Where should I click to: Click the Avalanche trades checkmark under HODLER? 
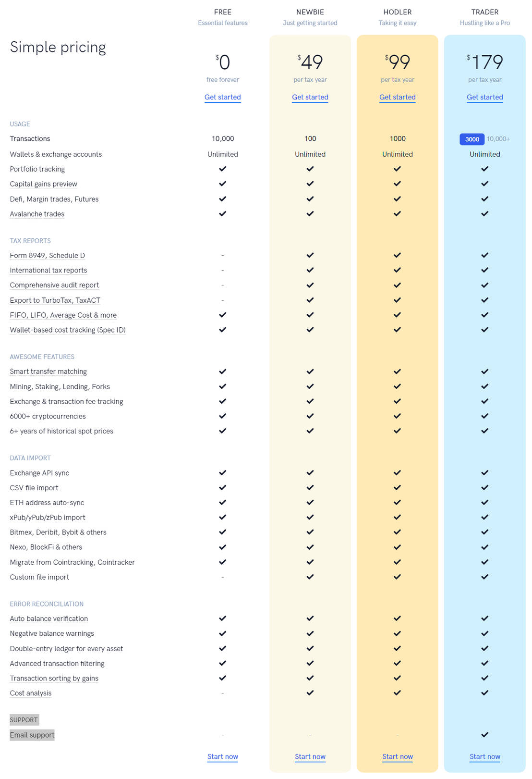(x=397, y=213)
